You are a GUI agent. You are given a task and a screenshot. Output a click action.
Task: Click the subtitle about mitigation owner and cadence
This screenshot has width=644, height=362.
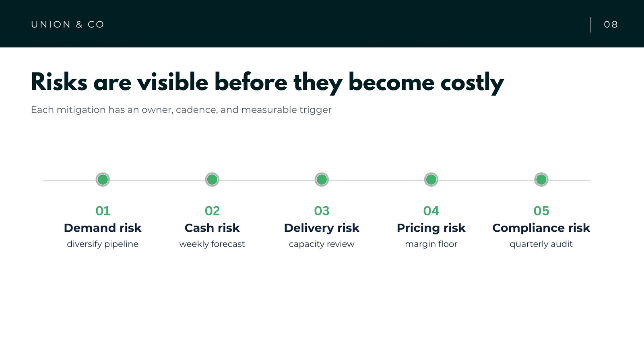[x=181, y=110]
